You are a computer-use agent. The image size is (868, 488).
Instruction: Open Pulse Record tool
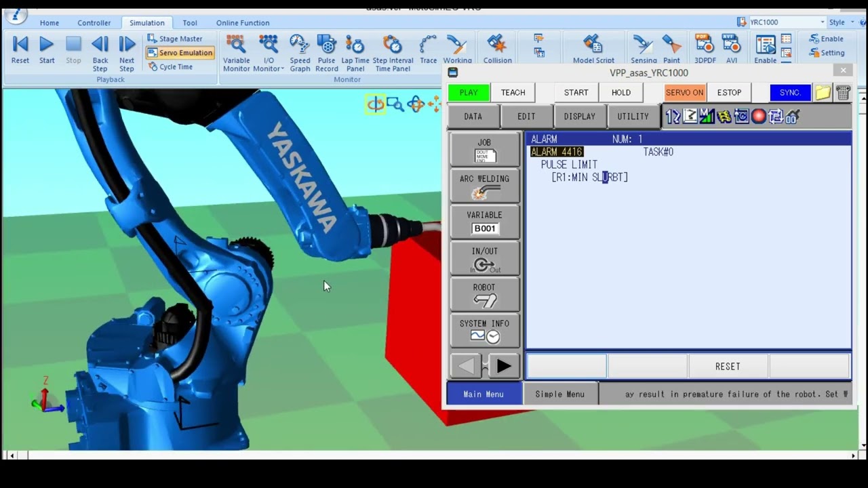click(x=327, y=54)
